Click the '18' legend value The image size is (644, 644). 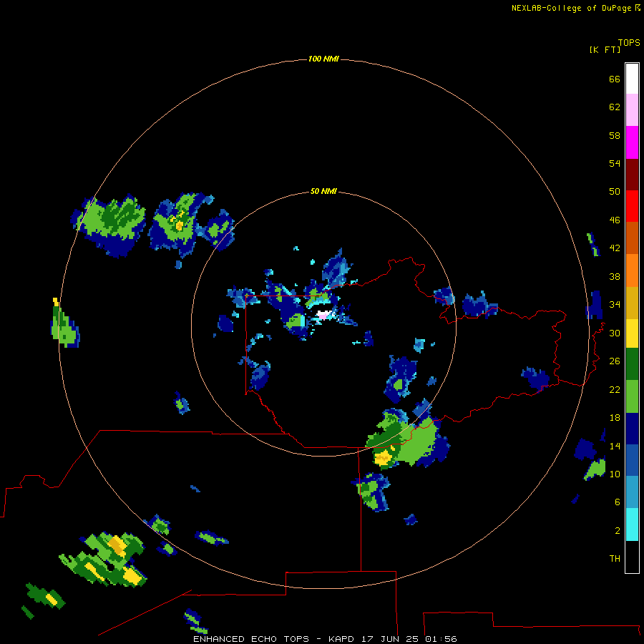pyautogui.click(x=615, y=418)
